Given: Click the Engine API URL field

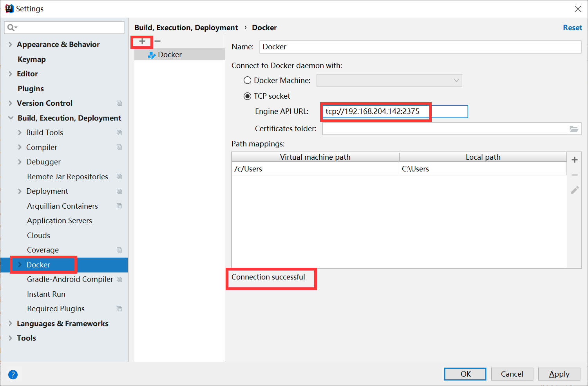Looking at the screenshot, I should pos(395,112).
